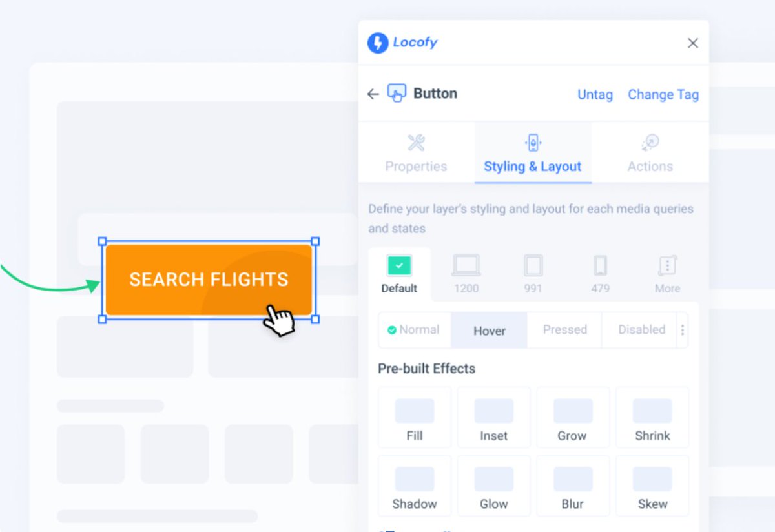Select the Pressed state
The image size is (775, 532).
click(x=564, y=330)
